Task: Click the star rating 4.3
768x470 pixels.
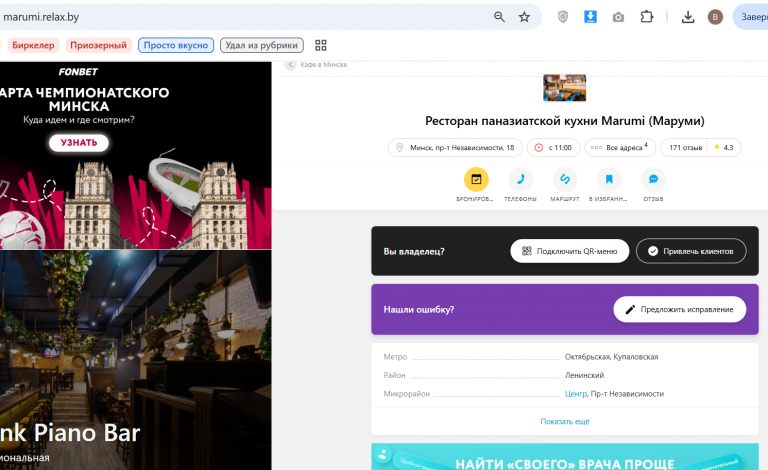Action: (x=723, y=147)
